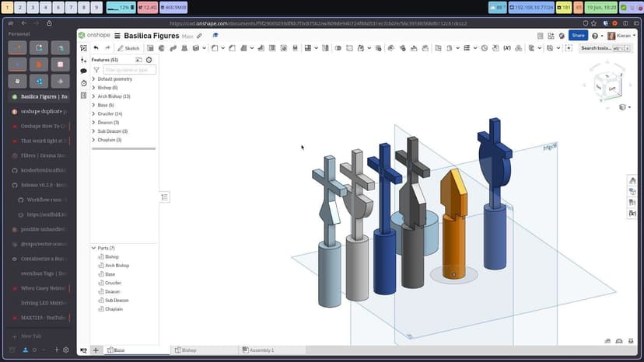Click the variable (x) tool icon
644x362 pixels.
[x=507, y=48]
